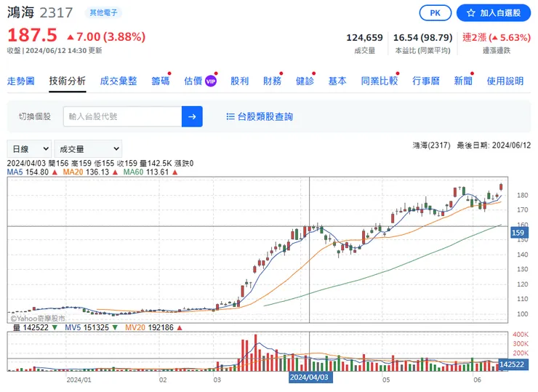This screenshot has width=538, height=392.
Task: Go to the 同業比較 tab
Action: 379,81
